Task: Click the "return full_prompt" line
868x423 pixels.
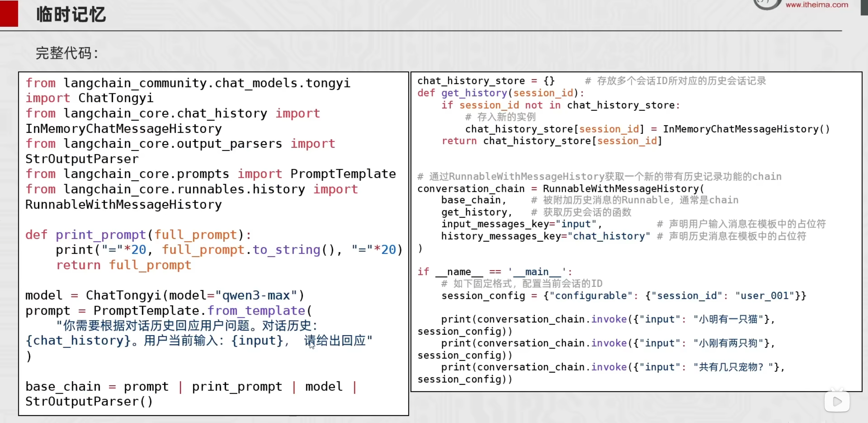Action: (x=124, y=265)
